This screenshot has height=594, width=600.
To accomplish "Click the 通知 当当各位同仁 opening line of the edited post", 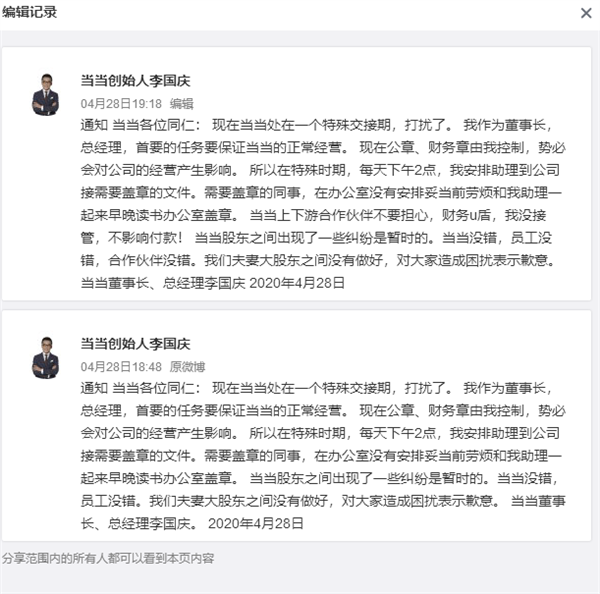I will pos(140,125).
